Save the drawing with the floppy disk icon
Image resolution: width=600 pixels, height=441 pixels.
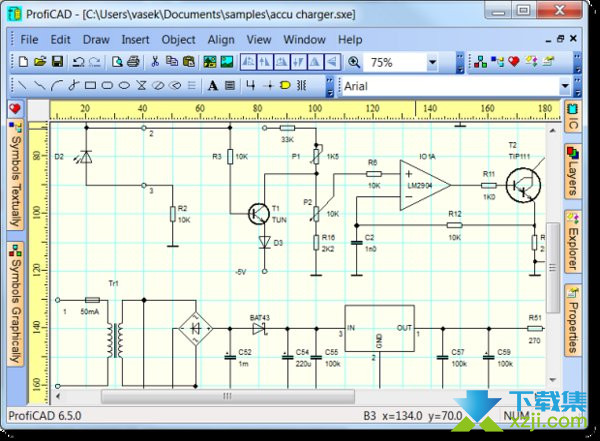57,62
